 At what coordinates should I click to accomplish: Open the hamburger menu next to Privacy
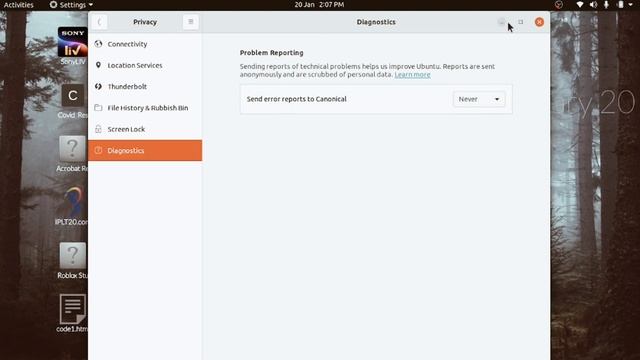tap(191, 22)
